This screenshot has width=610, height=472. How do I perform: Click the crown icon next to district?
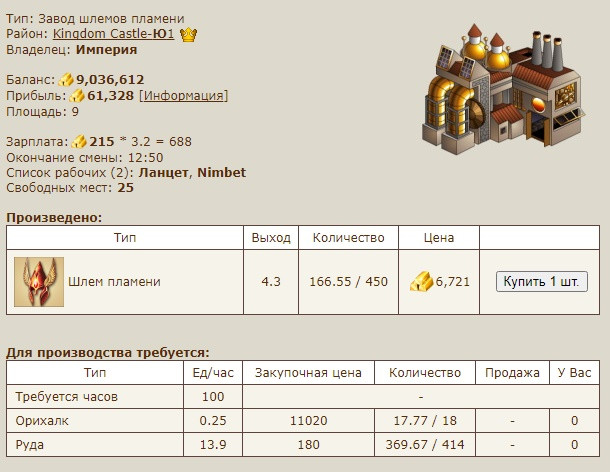tap(188, 35)
